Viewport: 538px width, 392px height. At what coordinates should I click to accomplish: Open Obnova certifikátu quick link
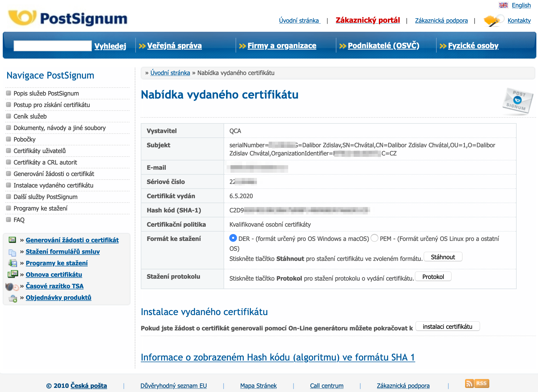54,275
